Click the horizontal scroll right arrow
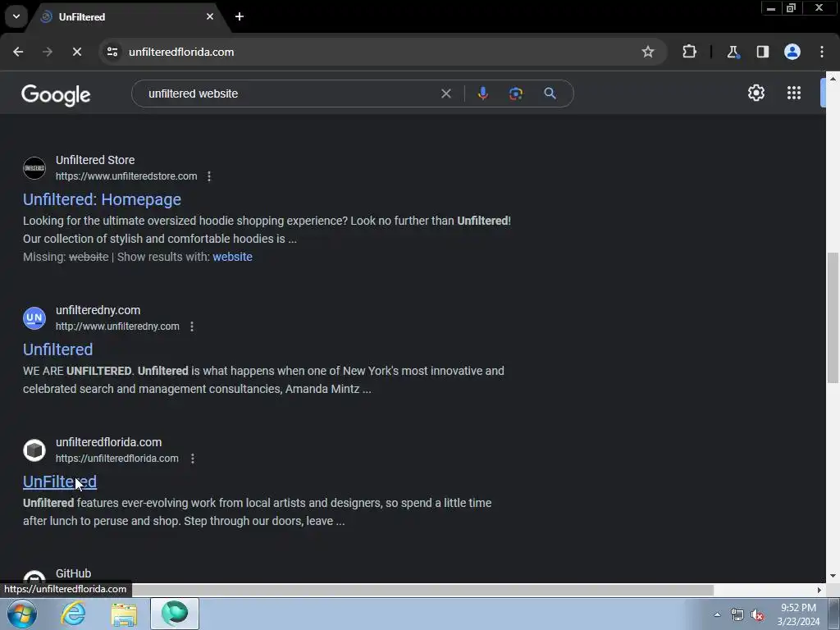Image resolution: width=840 pixels, height=630 pixels. [819, 590]
